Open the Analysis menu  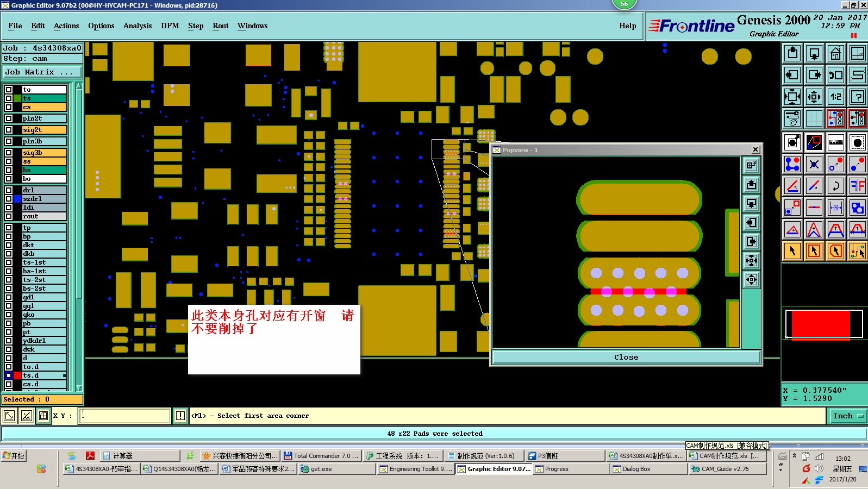click(138, 26)
